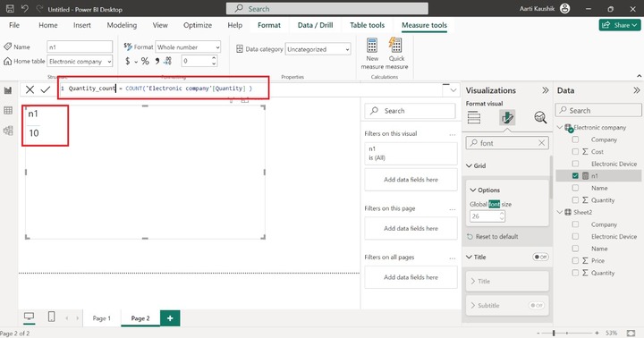The image size is (644, 338).
Task: Click the Share button
Action: [620, 25]
